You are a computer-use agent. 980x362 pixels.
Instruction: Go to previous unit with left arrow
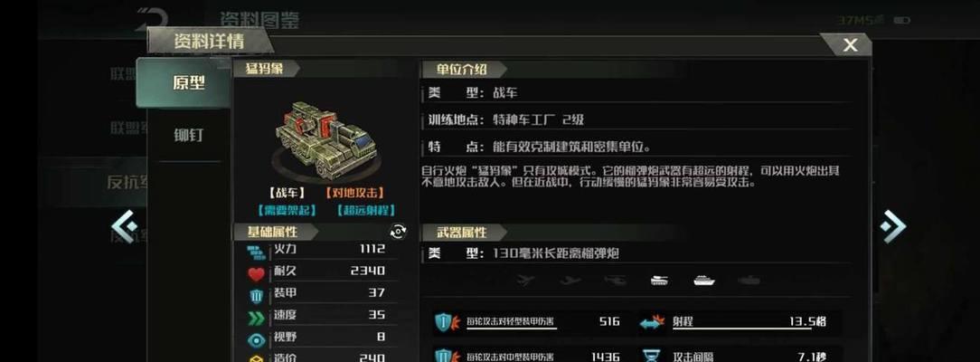click(x=124, y=225)
